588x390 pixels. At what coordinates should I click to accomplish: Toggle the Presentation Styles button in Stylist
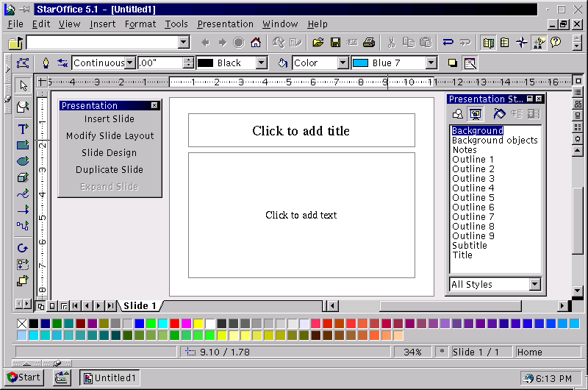pyautogui.click(x=475, y=114)
